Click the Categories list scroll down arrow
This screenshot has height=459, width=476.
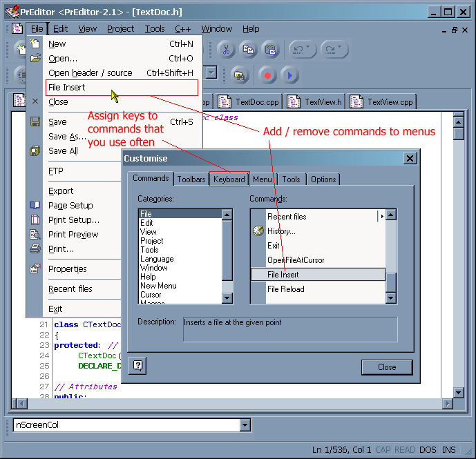pyautogui.click(x=227, y=298)
